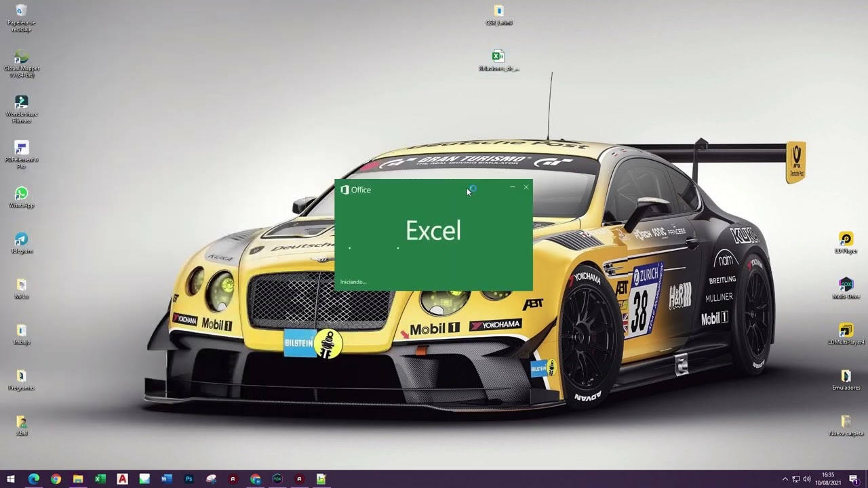Open the Chrome profile H taskbar icon
Image resolution: width=868 pixels, height=488 pixels.
pyautogui.click(x=255, y=479)
